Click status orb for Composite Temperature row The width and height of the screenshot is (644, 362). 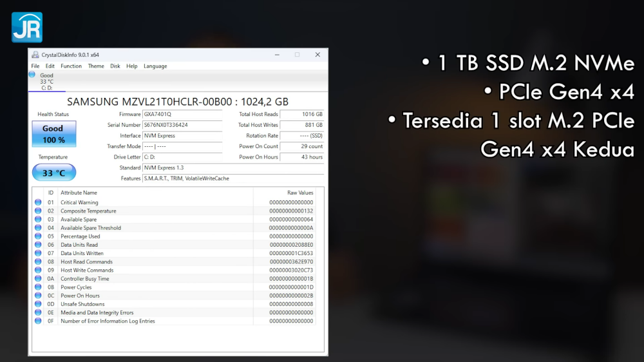[38, 211]
